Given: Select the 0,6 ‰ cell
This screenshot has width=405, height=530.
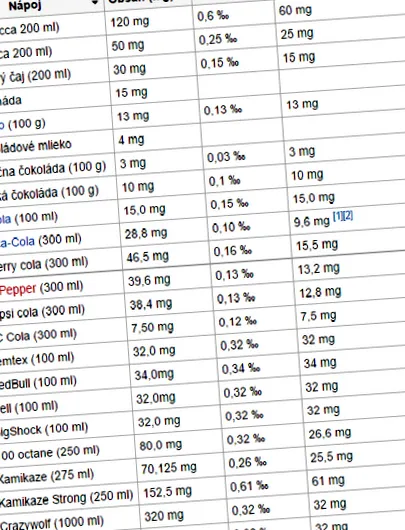Looking at the screenshot, I should [x=234, y=16].
